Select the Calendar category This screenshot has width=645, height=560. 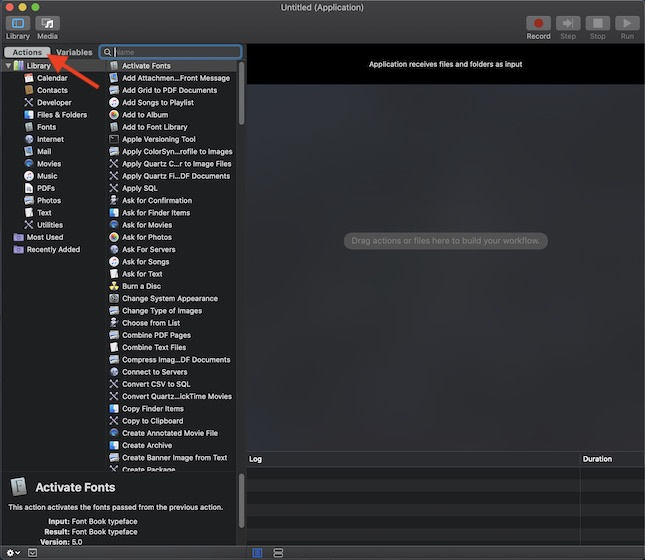pos(52,78)
